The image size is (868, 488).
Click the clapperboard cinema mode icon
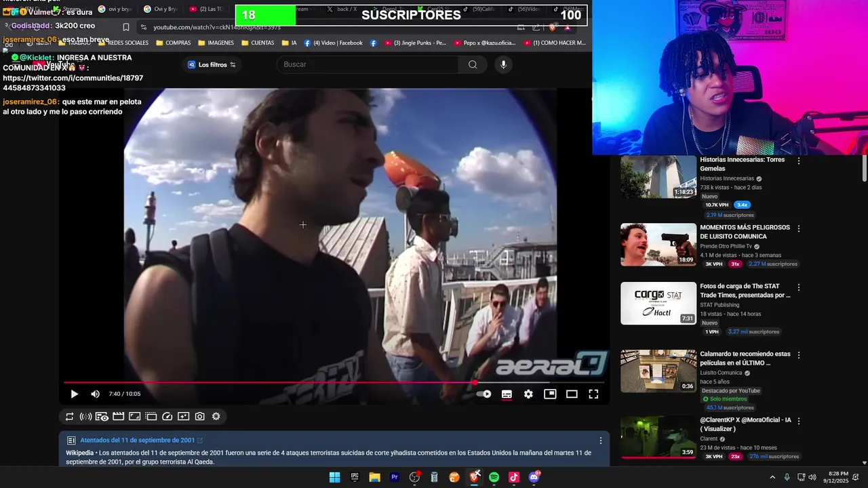118,416
